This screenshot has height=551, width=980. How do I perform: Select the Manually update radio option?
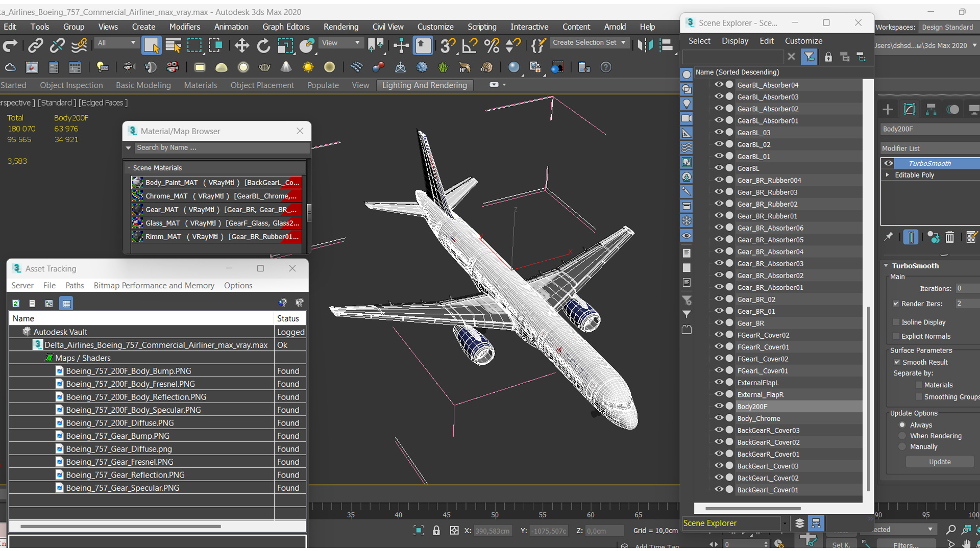(902, 446)
